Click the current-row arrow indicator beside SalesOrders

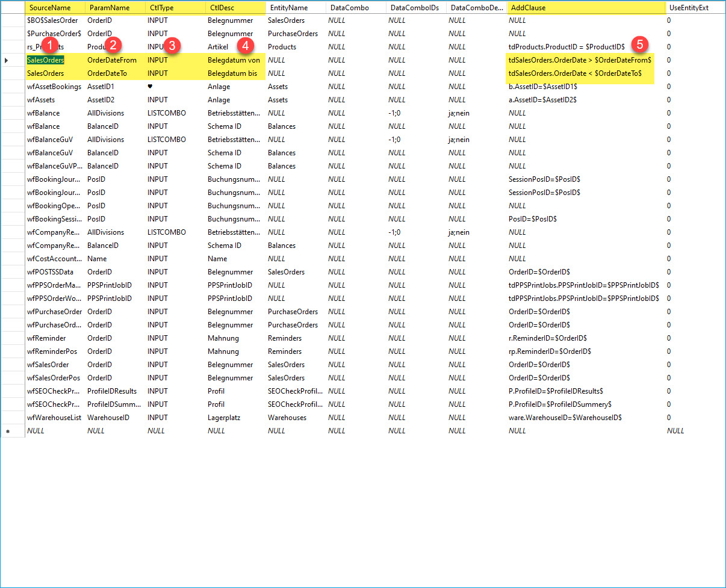(7, 60)
